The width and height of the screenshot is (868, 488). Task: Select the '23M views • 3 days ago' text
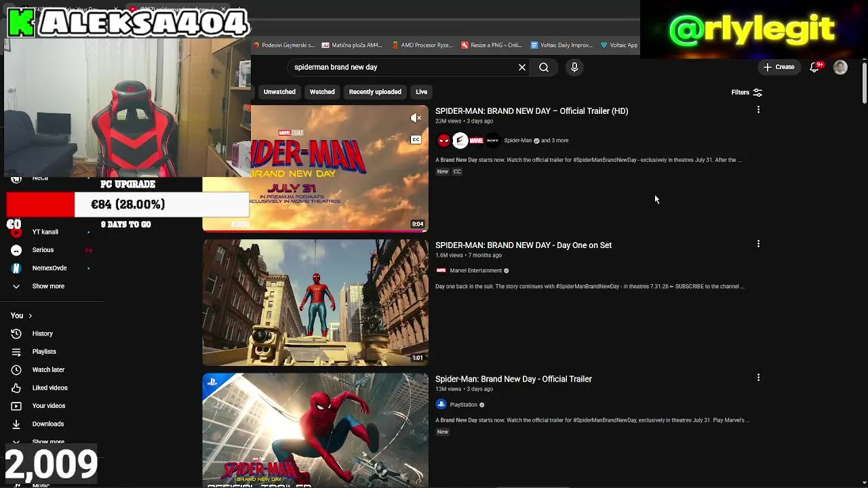click(464, 121)
